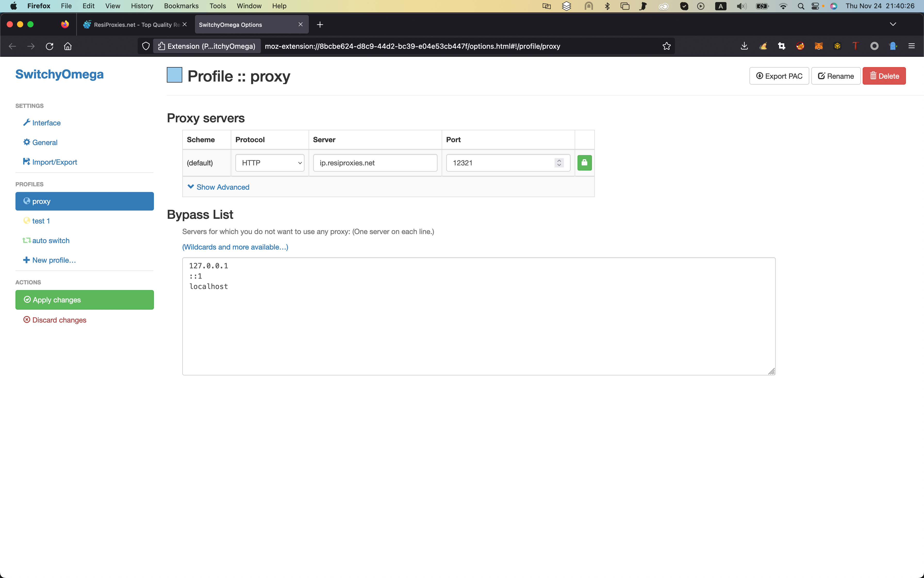Bookmark this page with the star
Screen dimensions: 924x578
(667, 46)
